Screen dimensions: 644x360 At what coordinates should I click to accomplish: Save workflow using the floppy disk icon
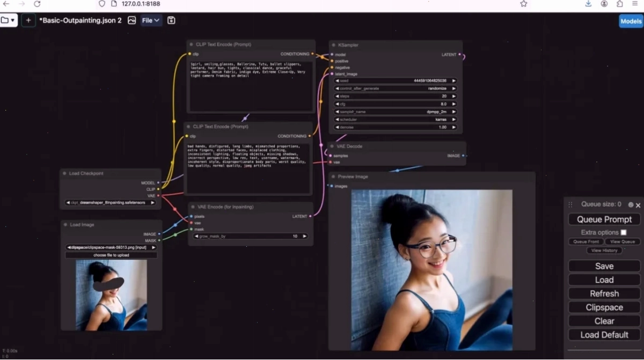point(171,20)
